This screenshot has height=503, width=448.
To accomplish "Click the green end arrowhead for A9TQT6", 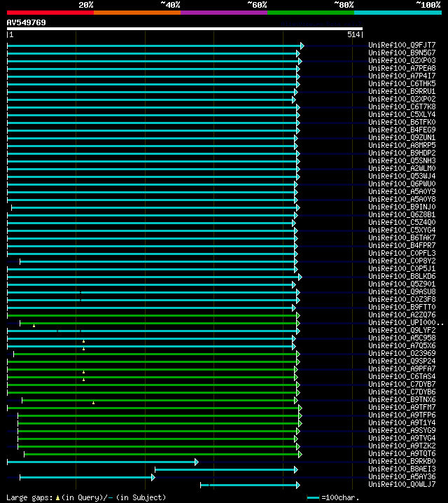I will 300,454.
